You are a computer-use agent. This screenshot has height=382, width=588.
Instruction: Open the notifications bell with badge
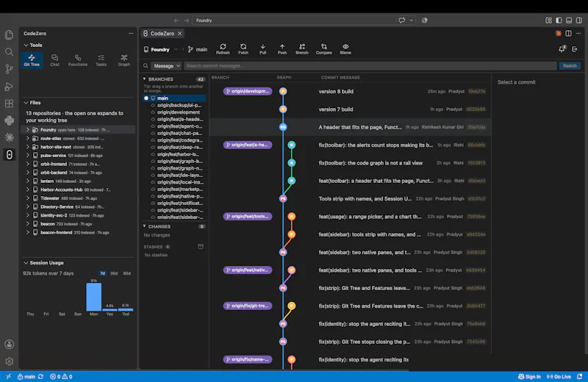pos(562,49)
